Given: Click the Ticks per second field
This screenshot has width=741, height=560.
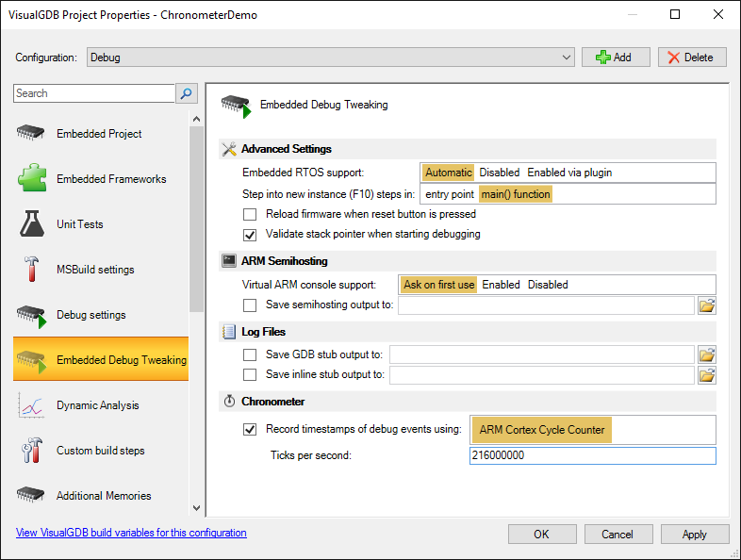Looking at the screenshot, I should (x=593, y=455).
